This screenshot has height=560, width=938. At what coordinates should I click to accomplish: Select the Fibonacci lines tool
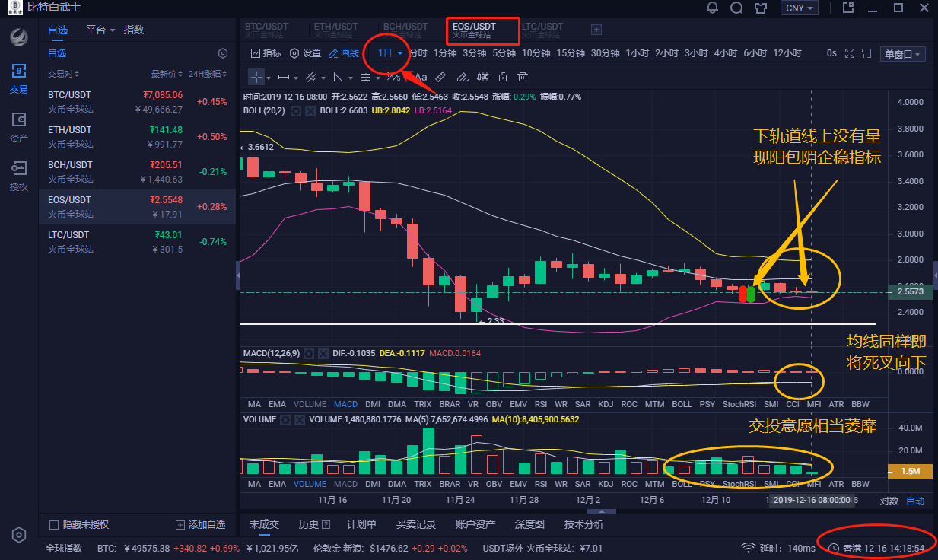[x=366, y=77]
